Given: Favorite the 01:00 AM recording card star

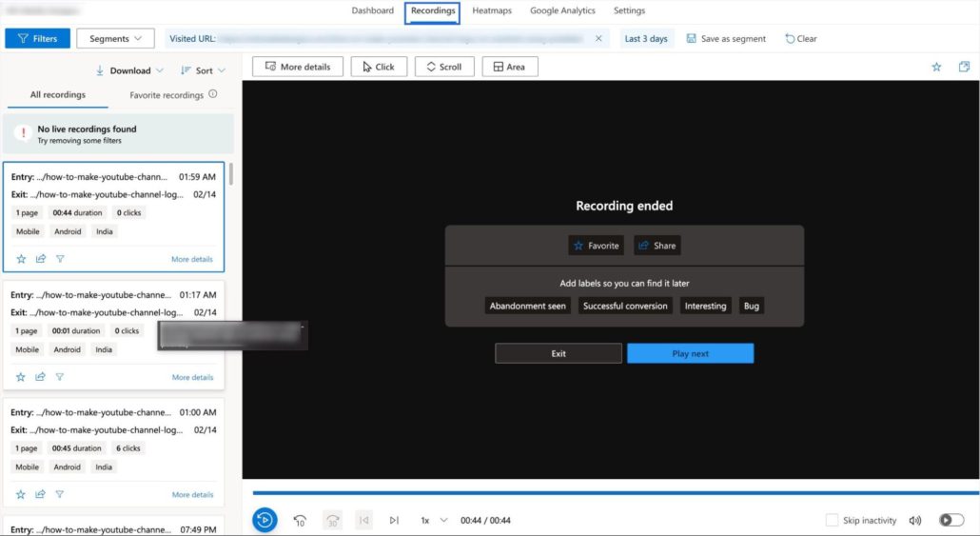Looking at the screenshot, I should click(x=21, y=494).
